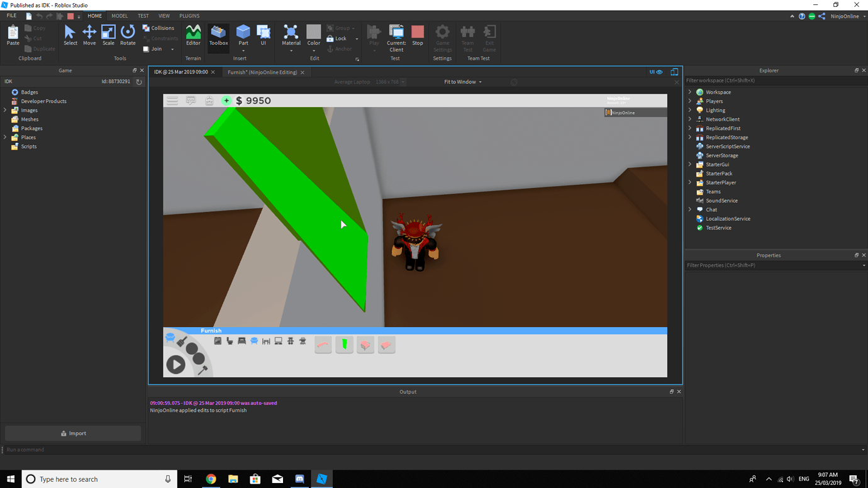Expand the Images folder in Game panel
The image size is (868, 488).
click(x=6, y=110)
